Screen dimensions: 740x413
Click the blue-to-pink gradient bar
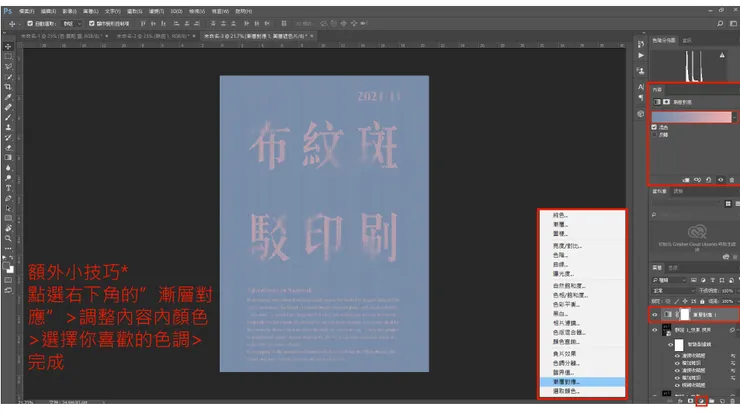(691, 117)
